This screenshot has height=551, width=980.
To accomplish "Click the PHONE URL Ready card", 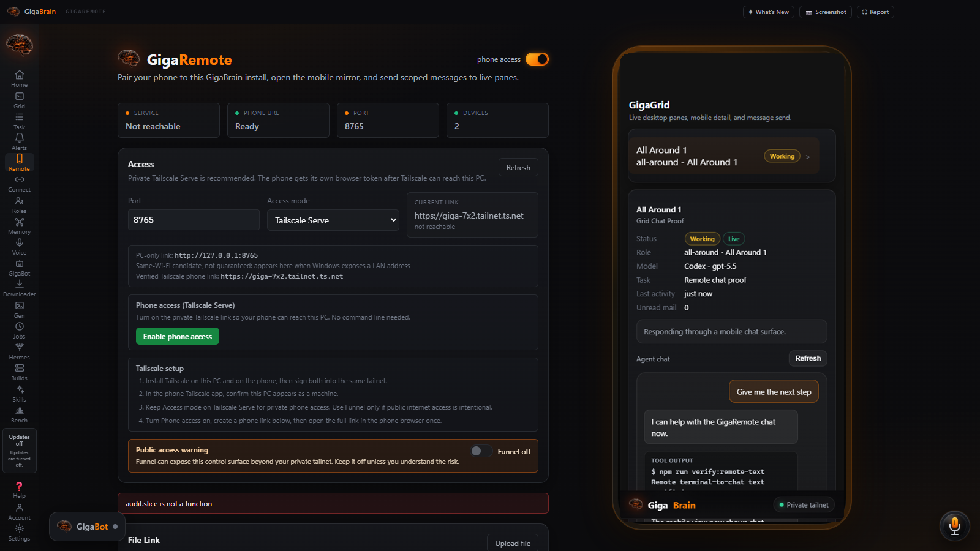I will 278,120.
